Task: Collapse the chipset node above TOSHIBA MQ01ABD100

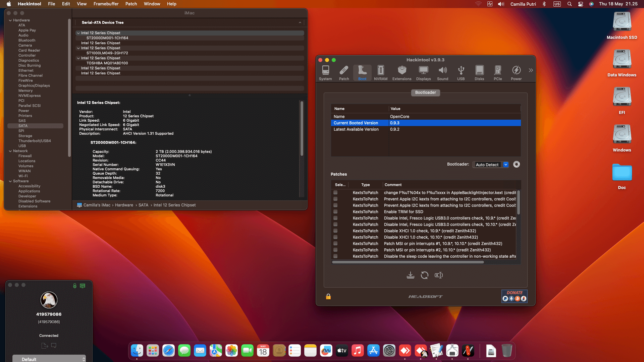Action: pos(78,58)
